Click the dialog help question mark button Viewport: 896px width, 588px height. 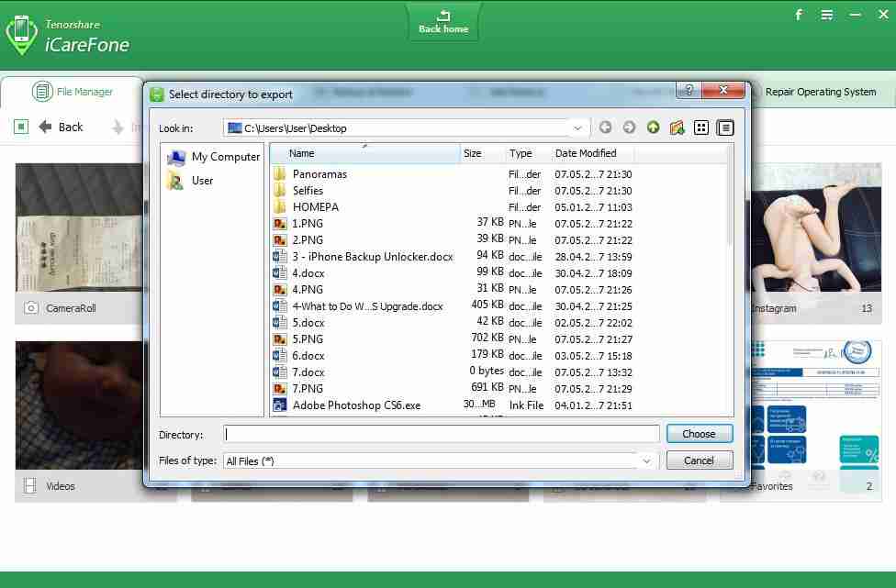click(689, 90)
